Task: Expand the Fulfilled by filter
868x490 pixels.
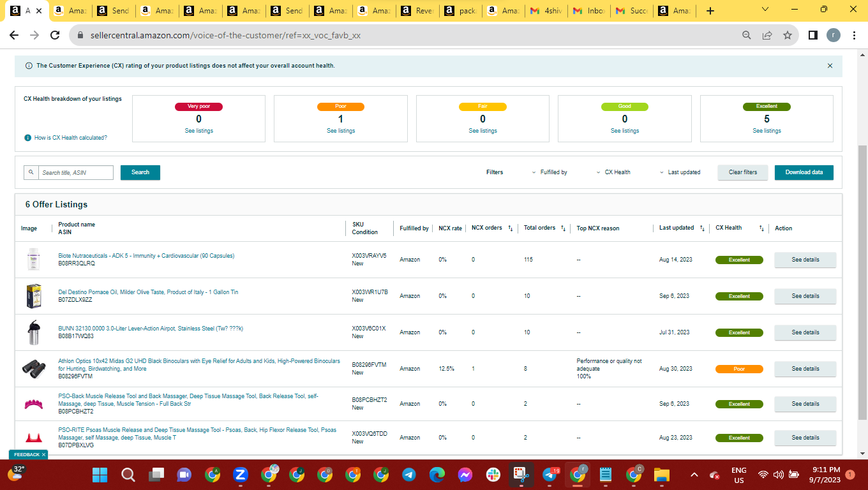Action: 550,172
